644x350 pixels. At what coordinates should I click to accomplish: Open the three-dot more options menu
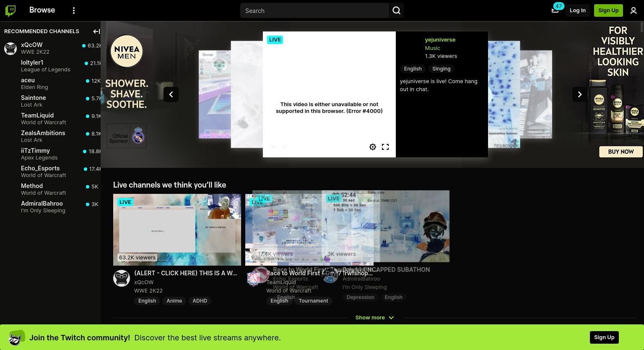coord(74,10)
